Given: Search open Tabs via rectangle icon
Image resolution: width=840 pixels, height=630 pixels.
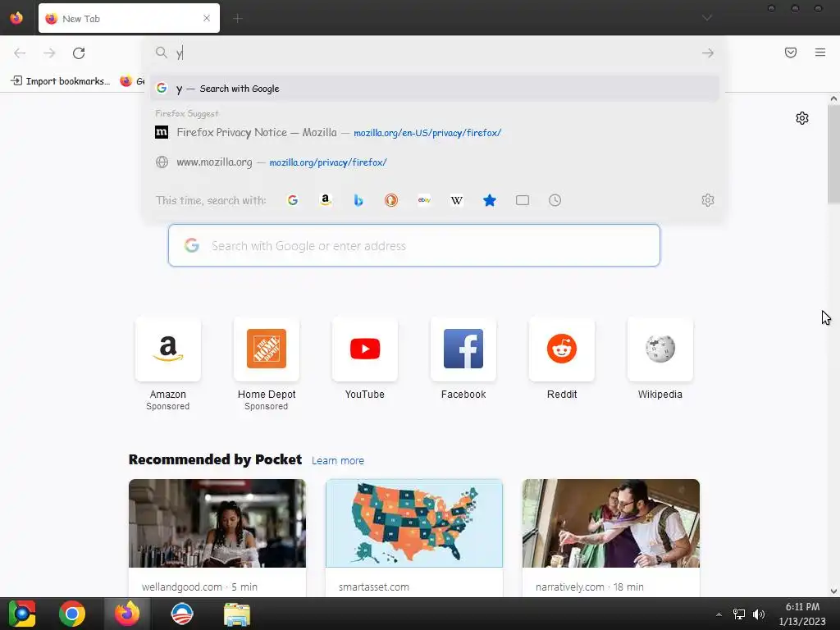Looking at the screenshot, I should 523,200.
